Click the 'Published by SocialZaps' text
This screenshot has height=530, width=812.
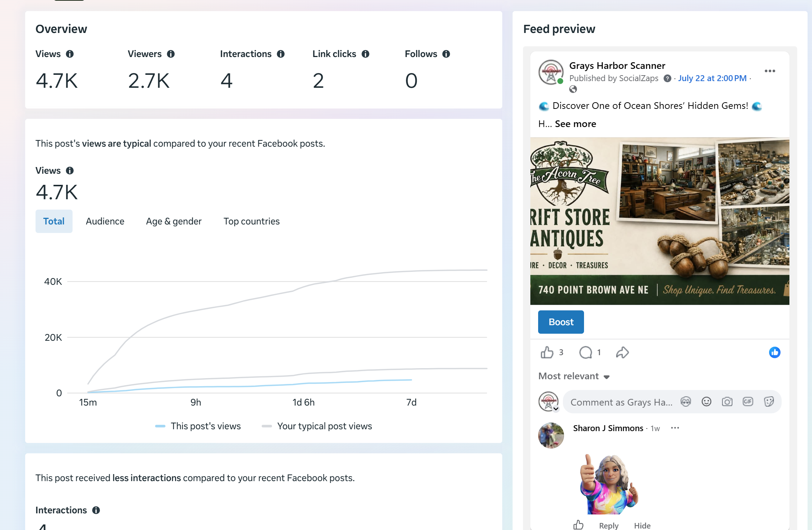[614, 79]
